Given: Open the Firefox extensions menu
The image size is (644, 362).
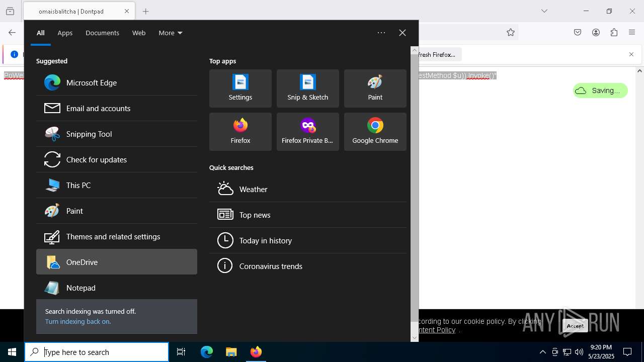Looking at the screenshot, I should tap(614, 32).
